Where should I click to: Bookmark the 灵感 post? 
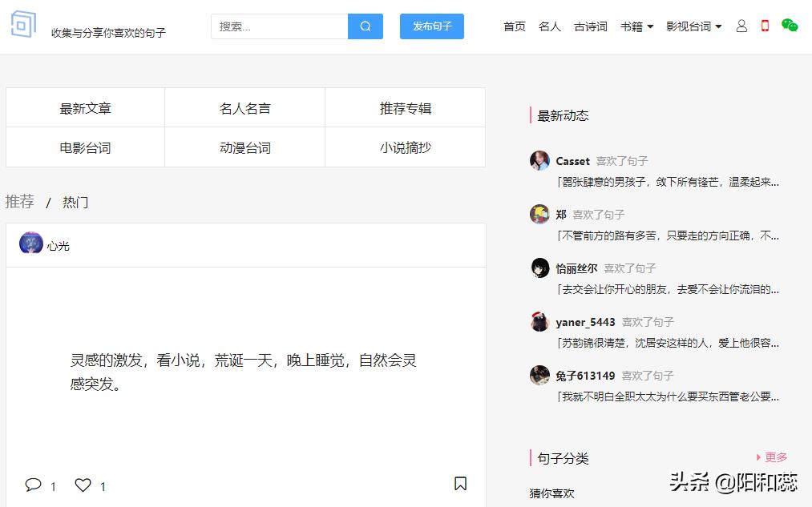point(459,484)
